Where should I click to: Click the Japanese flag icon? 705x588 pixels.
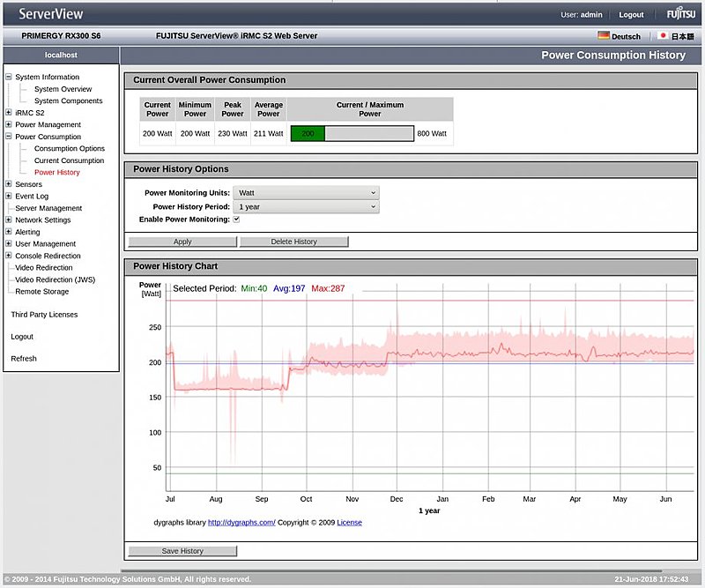tap(663, 36)
